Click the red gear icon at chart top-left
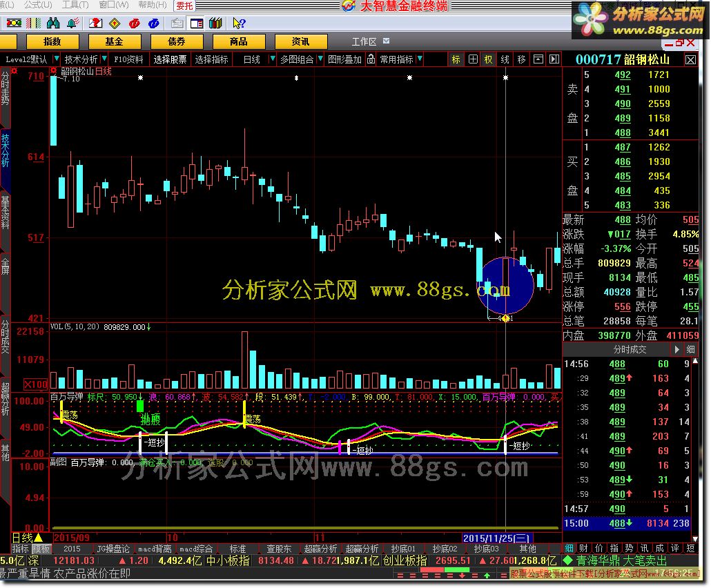This screenshot has width=711, height=588. (14, 70)
